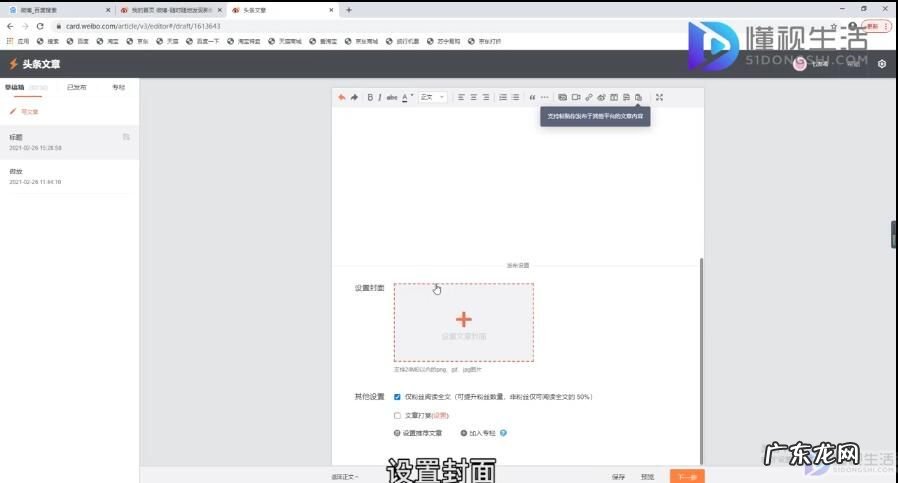Toggle bold formatting (B)
This screenshot has height=483, width=898.
[370, 97]
